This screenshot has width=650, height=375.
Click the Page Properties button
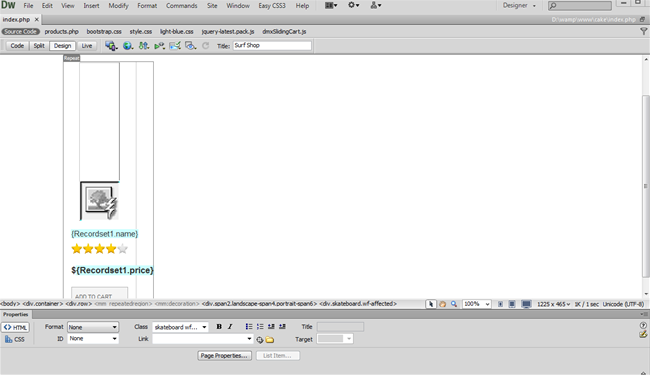pos(224,356)
